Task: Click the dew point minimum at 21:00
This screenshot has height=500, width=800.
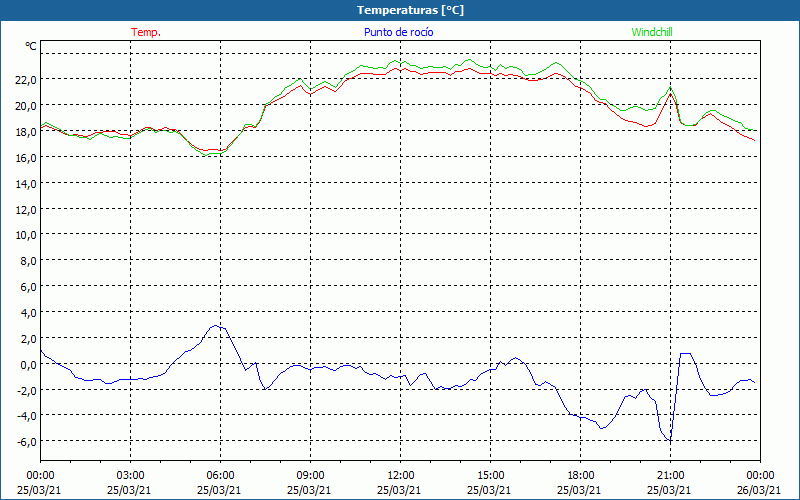Action: click(670, 440)
